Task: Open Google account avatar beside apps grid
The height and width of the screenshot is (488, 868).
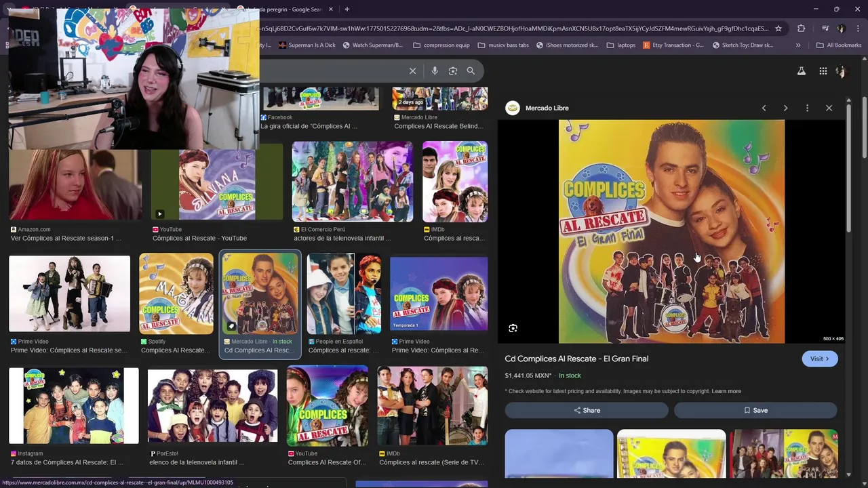Action: [841, 71]
